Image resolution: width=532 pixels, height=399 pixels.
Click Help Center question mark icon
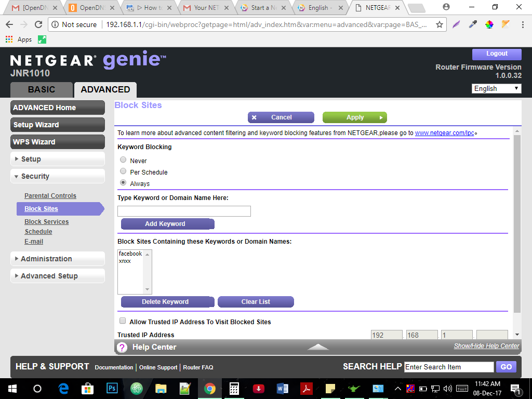122,347
